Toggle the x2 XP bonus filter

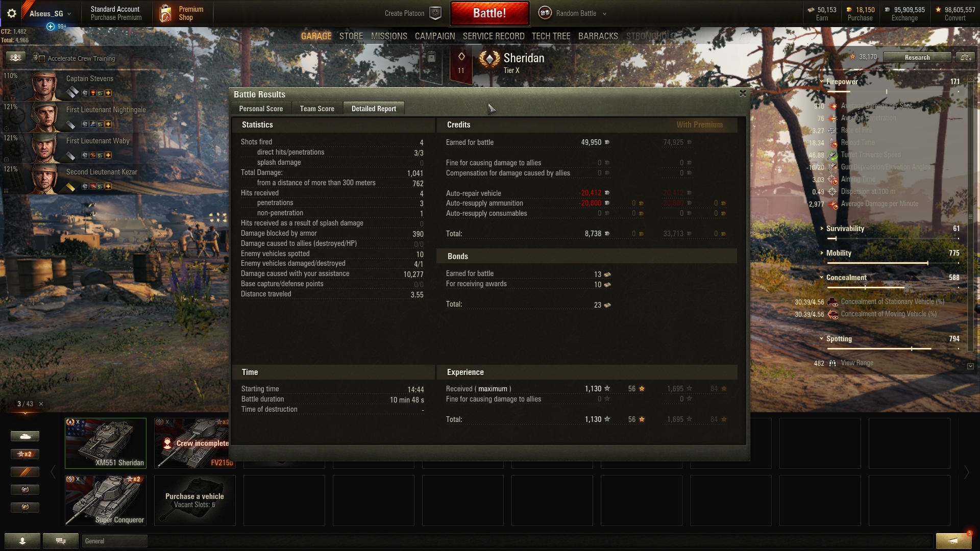[x=24, y=454]
